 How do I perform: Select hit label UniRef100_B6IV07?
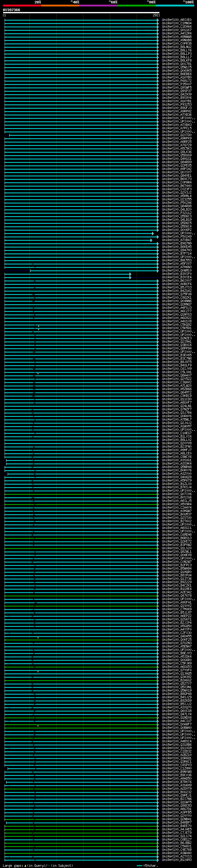point(176,281)
